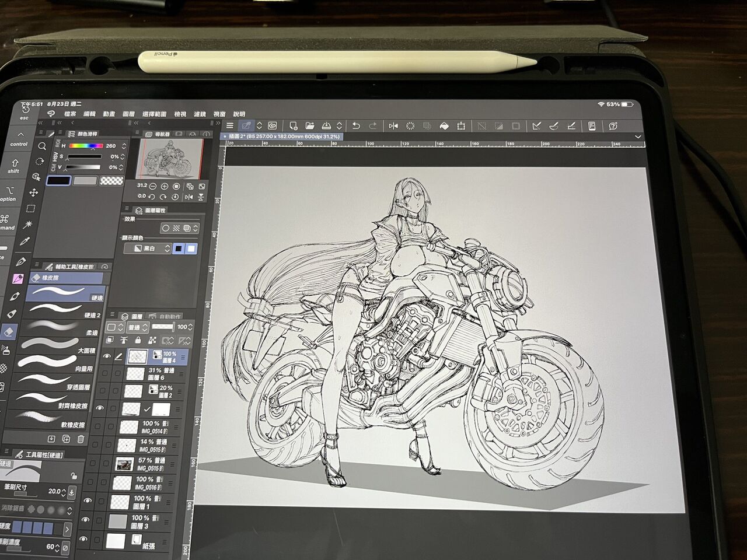Open the 檔案 File menu
The height and width of the screenshot is (560, 747).
point(70,114)
